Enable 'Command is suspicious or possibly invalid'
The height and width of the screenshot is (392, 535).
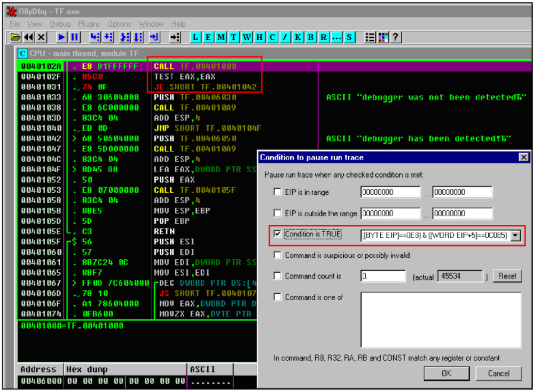coord(277,255)
